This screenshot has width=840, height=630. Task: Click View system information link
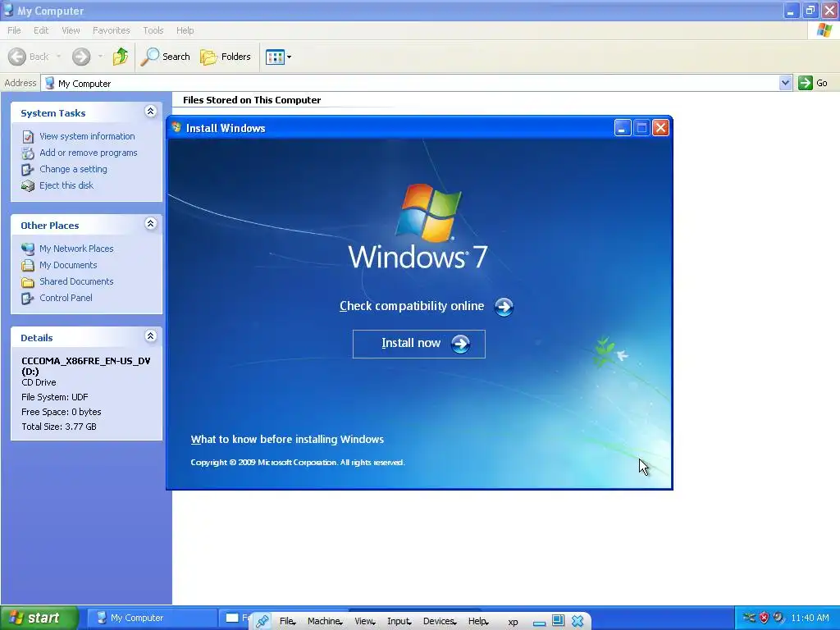click(87, 136)
